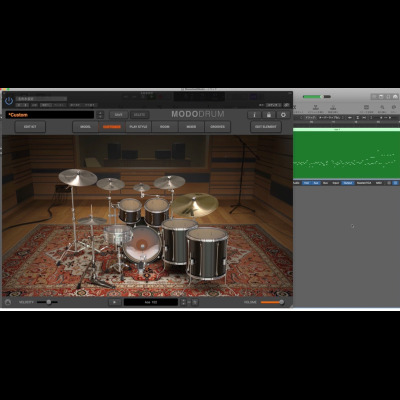Click the small icon right of groove stepper

195,302
